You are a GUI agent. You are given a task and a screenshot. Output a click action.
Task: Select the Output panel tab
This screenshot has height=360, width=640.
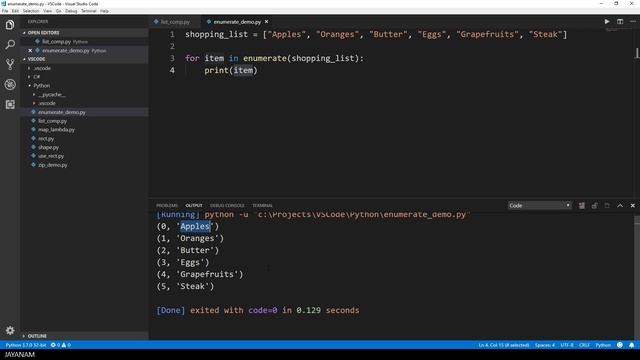194,206
